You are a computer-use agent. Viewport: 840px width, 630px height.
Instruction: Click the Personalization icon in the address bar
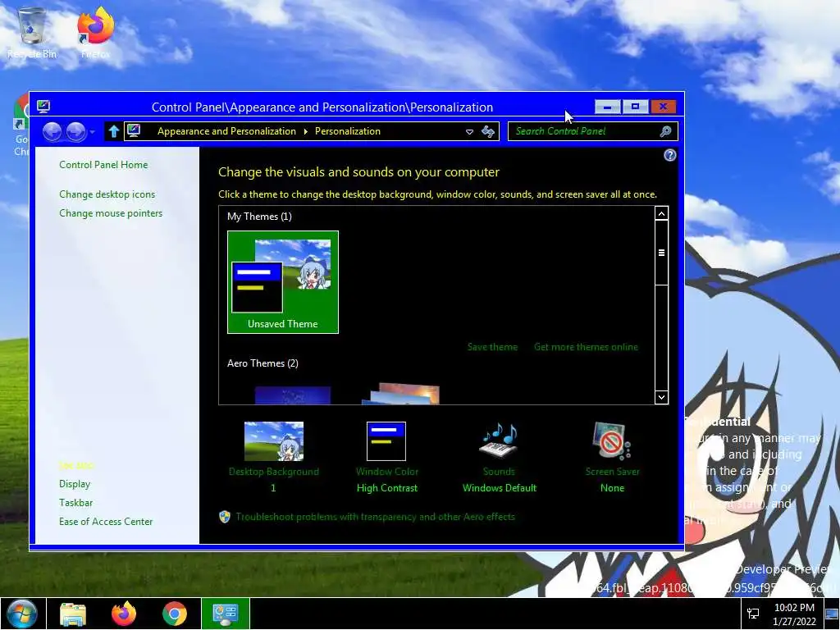(134, 130)
